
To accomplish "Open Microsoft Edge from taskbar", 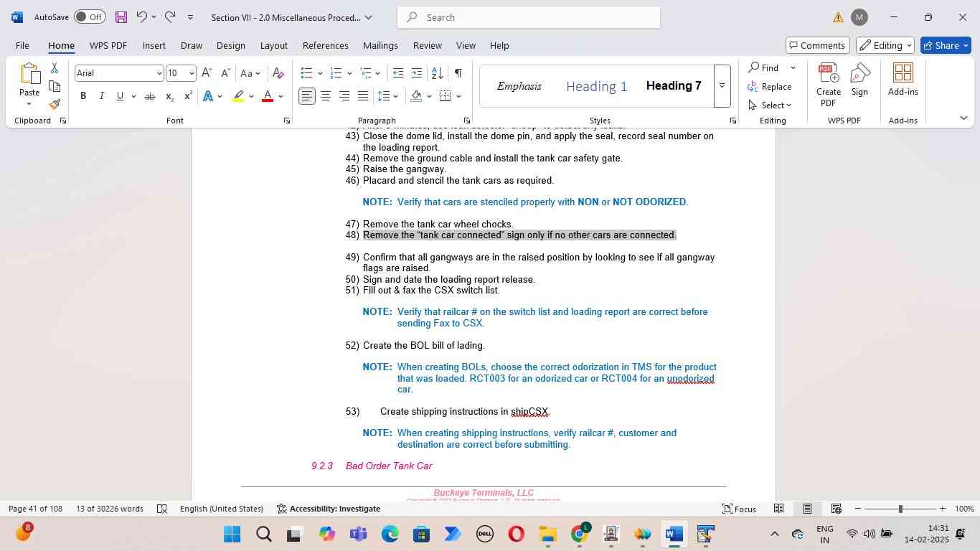I will coord(390,534).
